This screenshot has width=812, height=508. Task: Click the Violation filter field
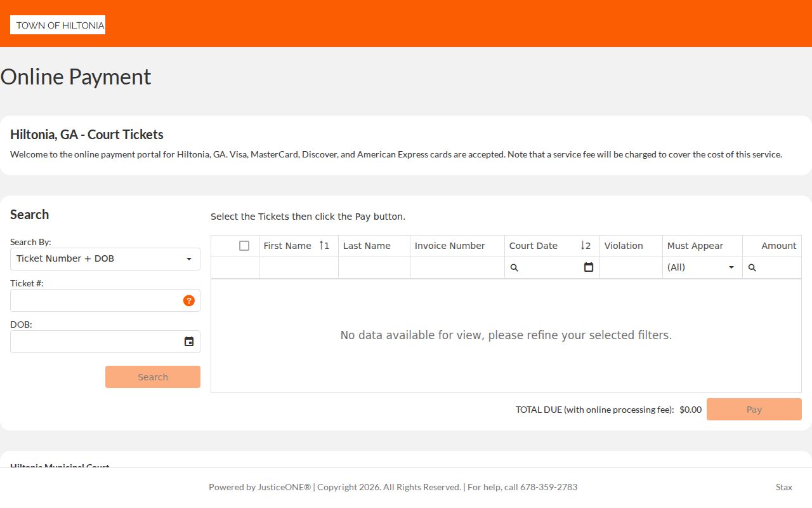[631, 267]
